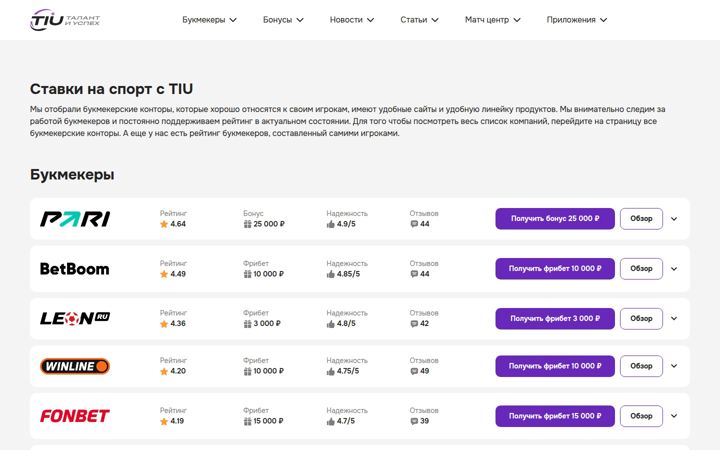
Task: Click the thumbs-up reliability icon in Winline row
Action: (331, 371)
